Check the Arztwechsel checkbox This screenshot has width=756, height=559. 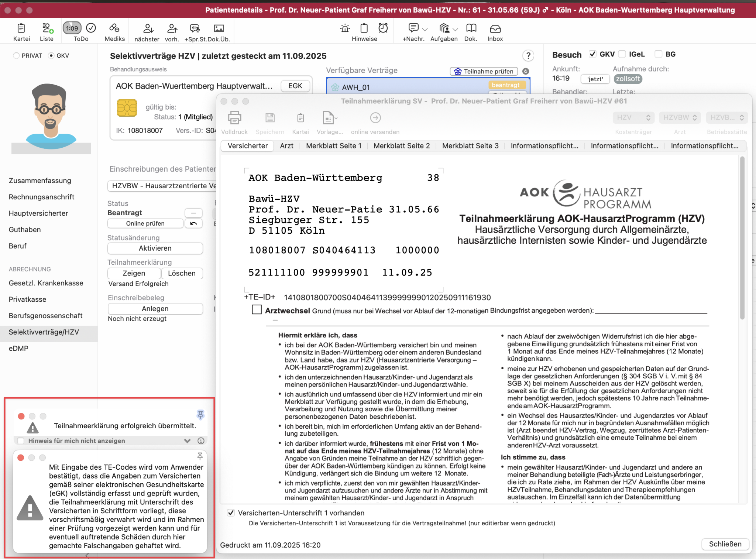pyautogui.click(x=257, y=309)
